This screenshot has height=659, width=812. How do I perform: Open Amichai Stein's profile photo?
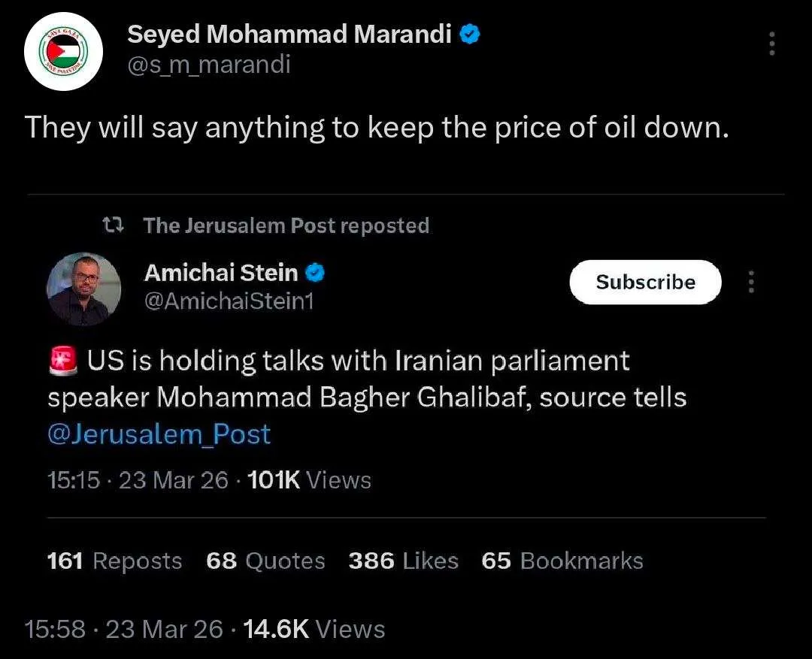pos(83,289)
